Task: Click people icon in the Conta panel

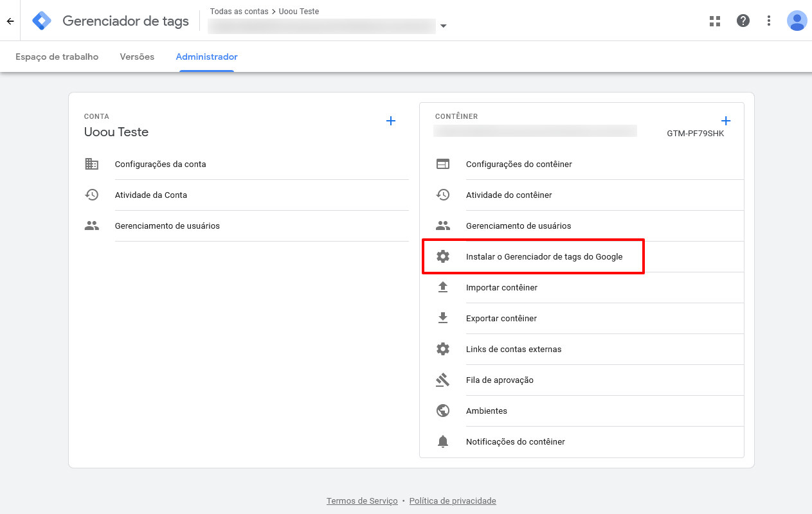Action: (92, 226)
